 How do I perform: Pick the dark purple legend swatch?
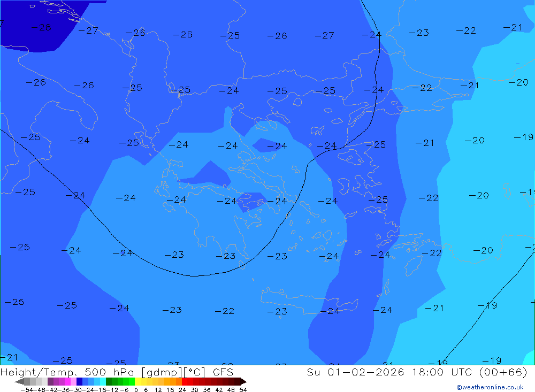pos(50,381)
